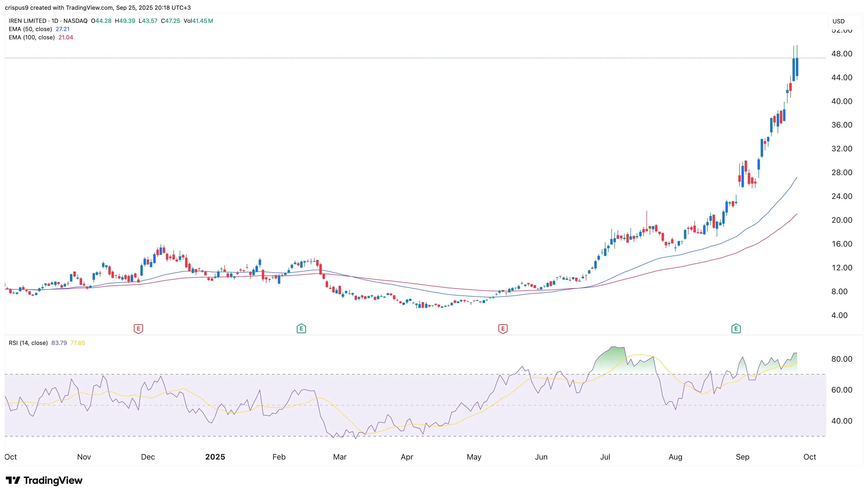868x495 pixels.
Task: Click the low price L43.57
Action: tap(148, 21)
